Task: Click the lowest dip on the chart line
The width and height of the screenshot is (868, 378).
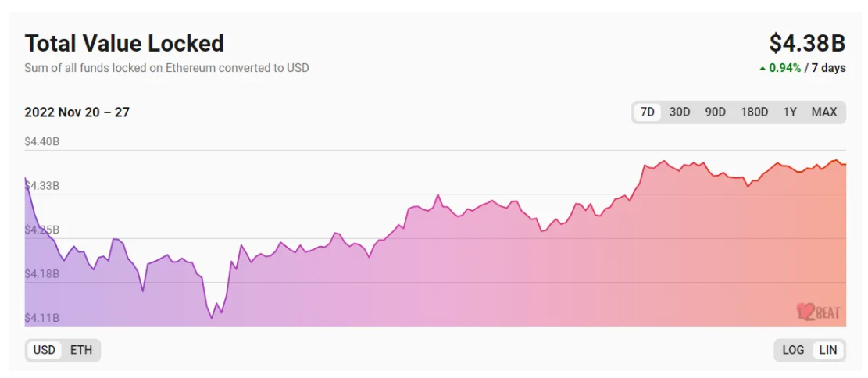Action: (212, 318)
